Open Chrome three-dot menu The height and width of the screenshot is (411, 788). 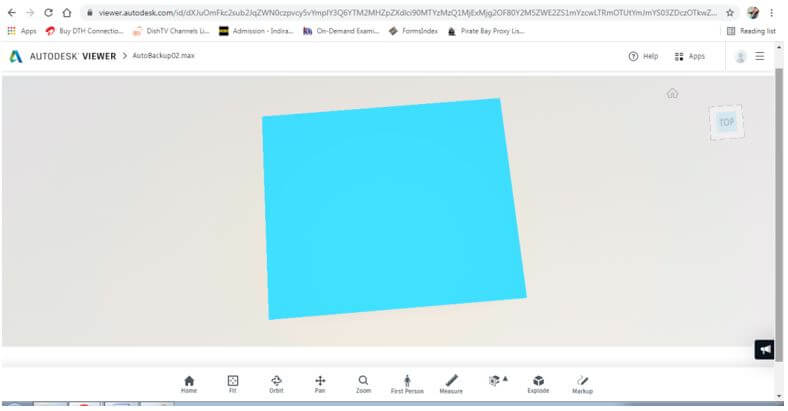(x=771, y=13)
